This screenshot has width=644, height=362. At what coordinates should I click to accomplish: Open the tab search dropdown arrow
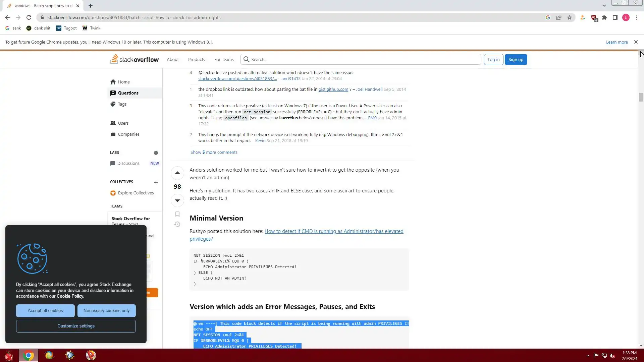pyautogui.click(x=604, y=5)
